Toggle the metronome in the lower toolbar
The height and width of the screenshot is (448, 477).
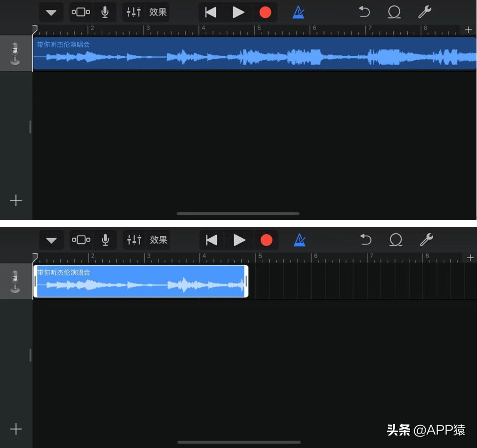[x=299, y=240]
